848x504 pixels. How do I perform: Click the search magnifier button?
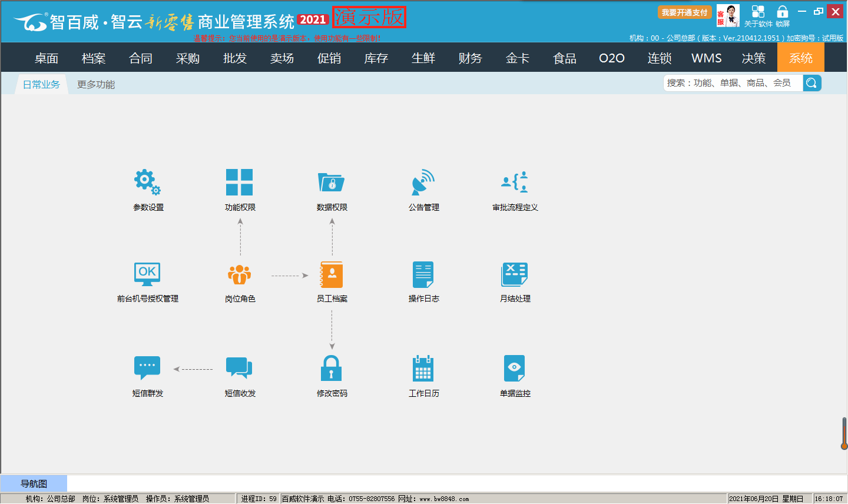click(x=811, y=83)
